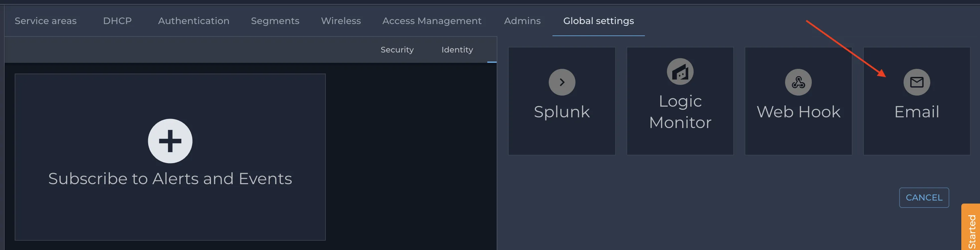Viewport: 980px width, 250px height.
Task: Choose the Web Hook icon
Action: point(798,82)
